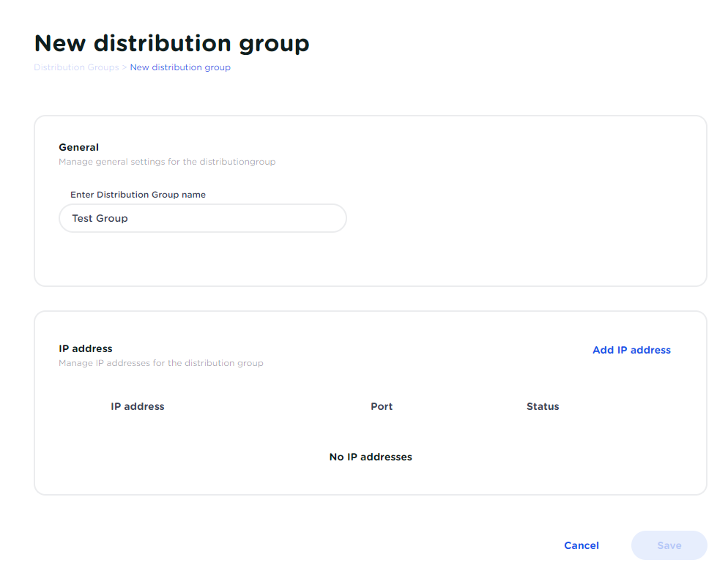728x579 pixels.
Task: Select the IP address column header
Action: pos(138,406)
